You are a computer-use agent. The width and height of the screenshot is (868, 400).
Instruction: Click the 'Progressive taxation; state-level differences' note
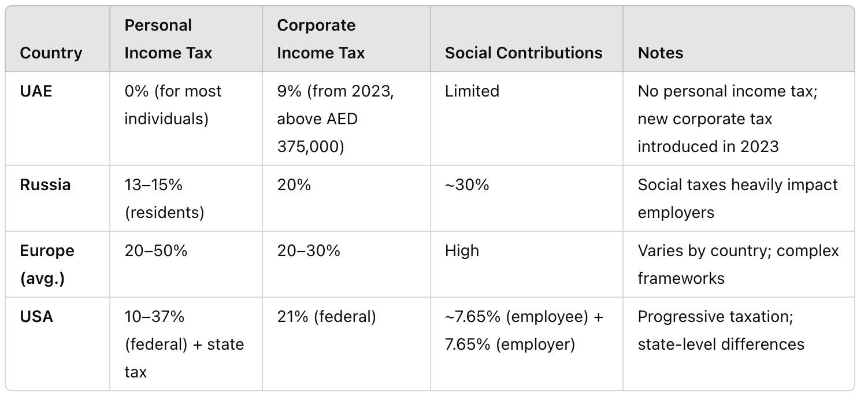(x=721, y=331)
